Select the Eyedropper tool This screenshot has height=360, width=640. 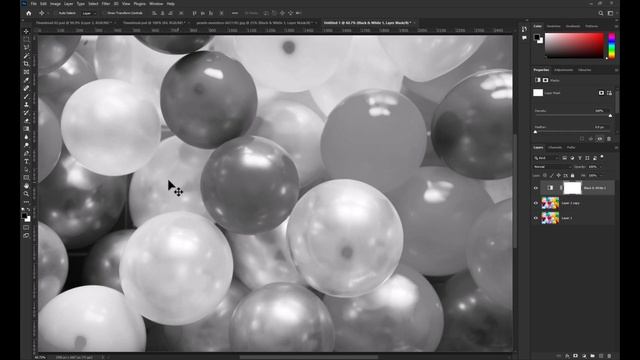(x=27, y=80)
